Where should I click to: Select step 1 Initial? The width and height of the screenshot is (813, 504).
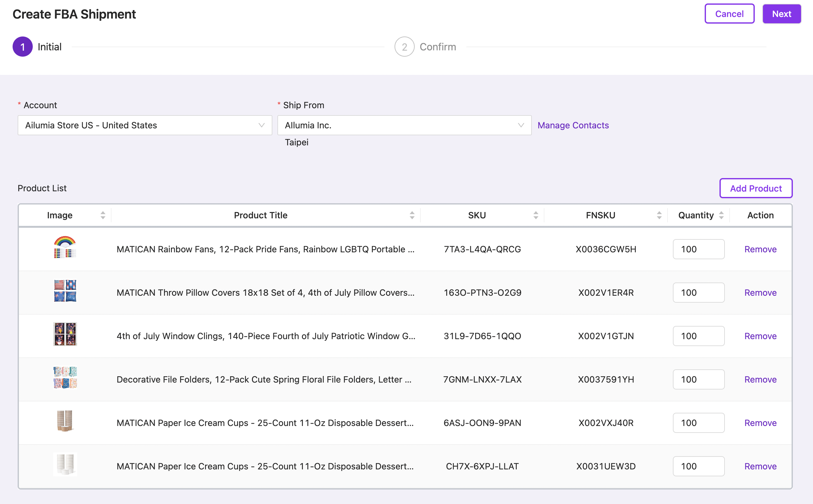tap(23, 47)
